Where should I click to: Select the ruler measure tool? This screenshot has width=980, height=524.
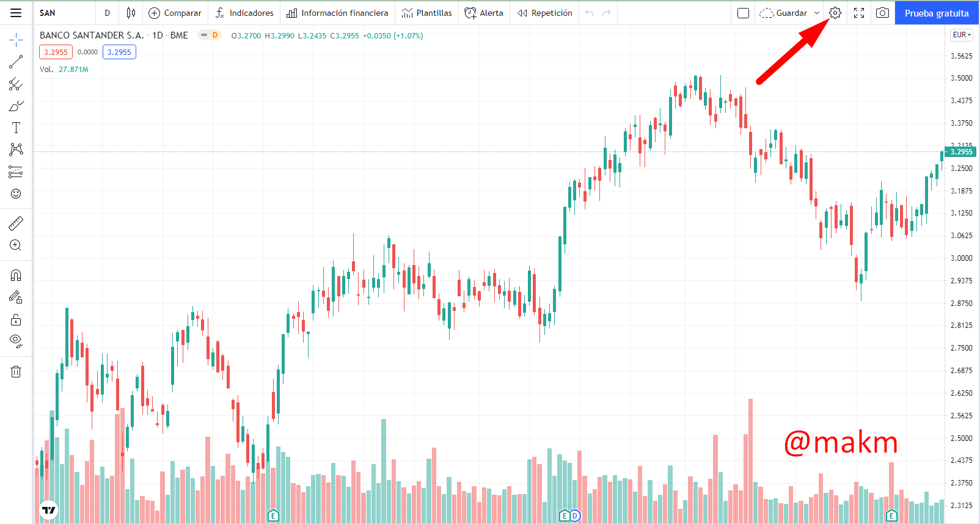pyautogui.click(x=16, y=224)
